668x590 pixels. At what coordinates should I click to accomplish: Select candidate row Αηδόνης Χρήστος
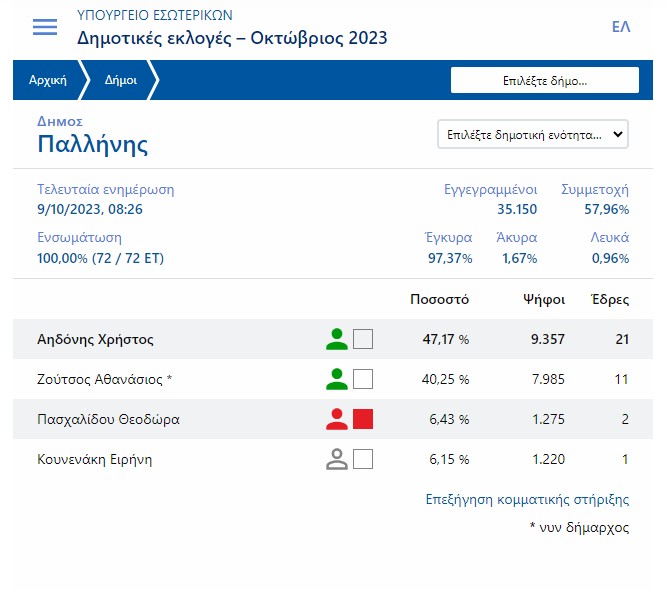pyautogui.click(x=333, y=339)
